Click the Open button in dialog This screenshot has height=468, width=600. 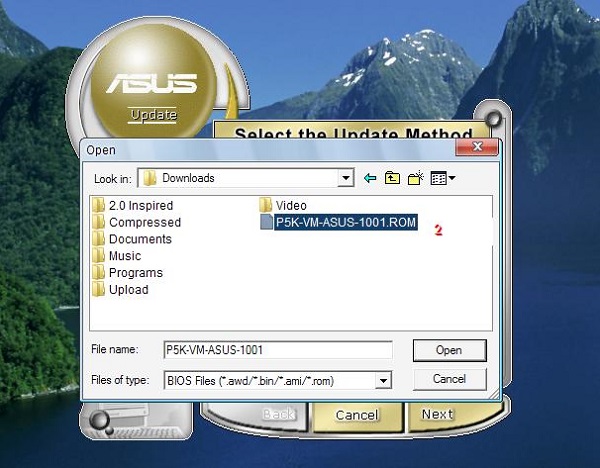(x=450, y=350)
